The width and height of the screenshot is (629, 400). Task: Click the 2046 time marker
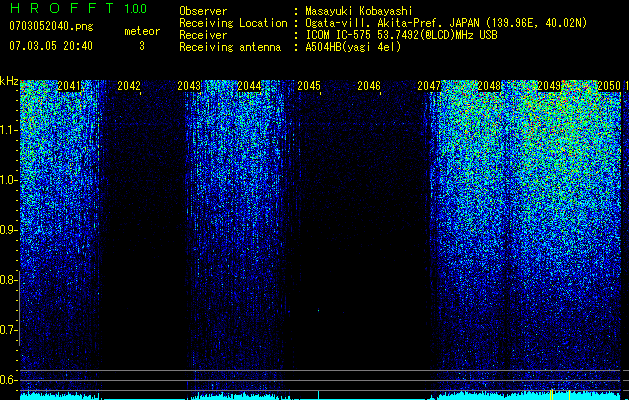click(x=369, y=86)
